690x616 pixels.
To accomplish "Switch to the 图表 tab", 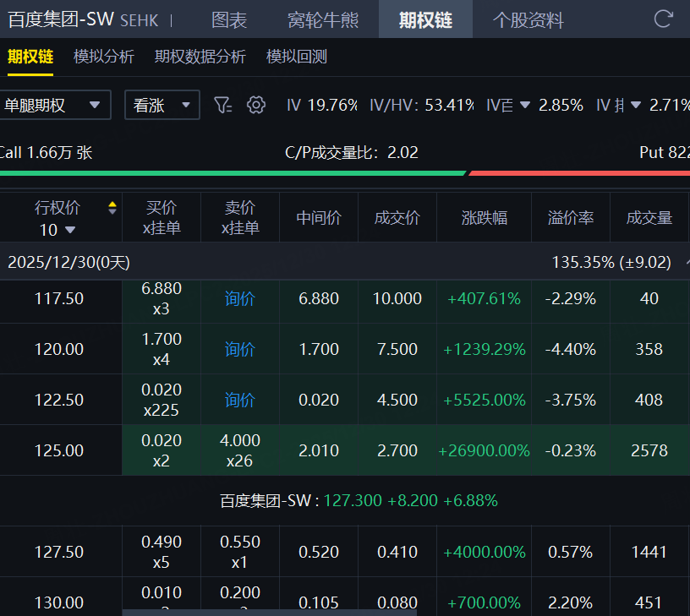I will tap(229, 19).
